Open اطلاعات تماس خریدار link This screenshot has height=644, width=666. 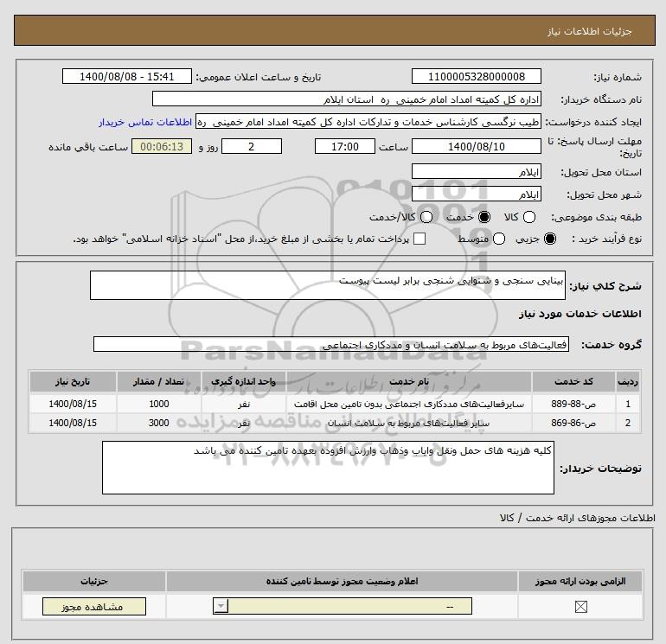tap(145, 122)
